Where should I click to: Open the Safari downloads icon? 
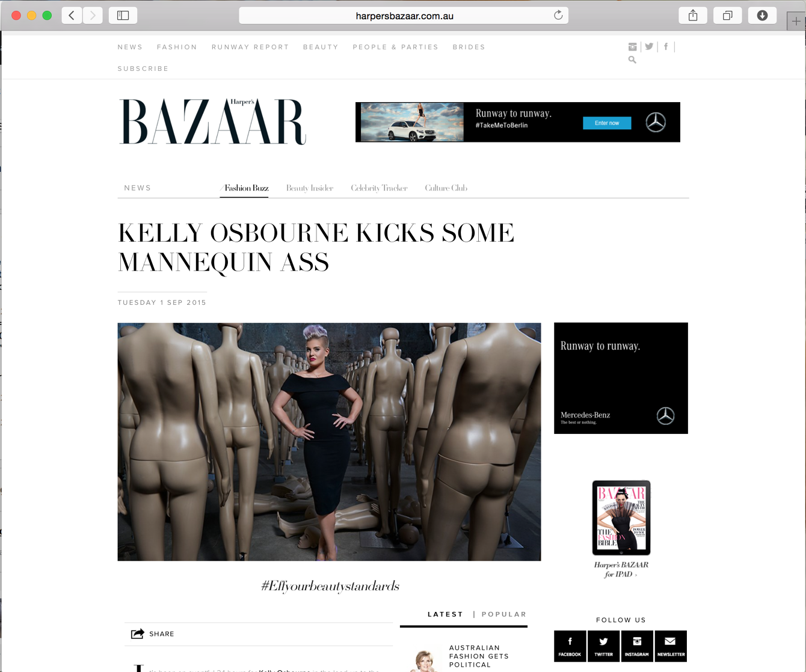tap(762, 16)
